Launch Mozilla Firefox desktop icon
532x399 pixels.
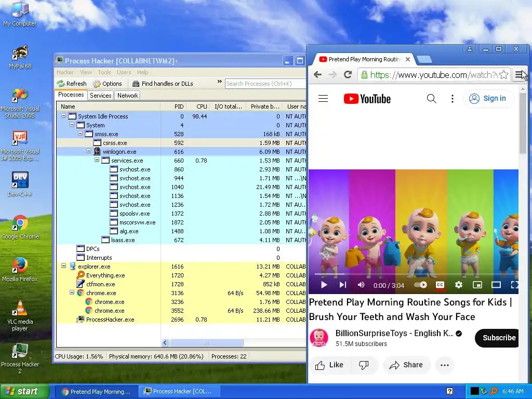(20, 270)
